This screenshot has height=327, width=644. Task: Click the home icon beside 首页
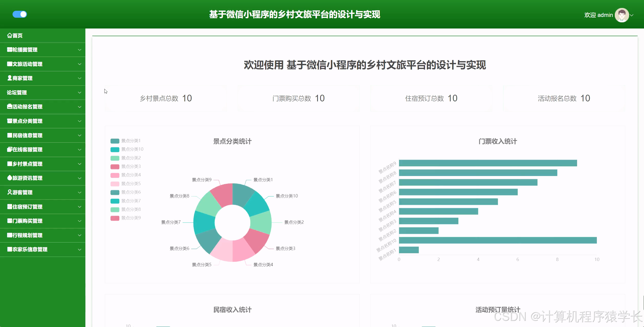(9, 35)
